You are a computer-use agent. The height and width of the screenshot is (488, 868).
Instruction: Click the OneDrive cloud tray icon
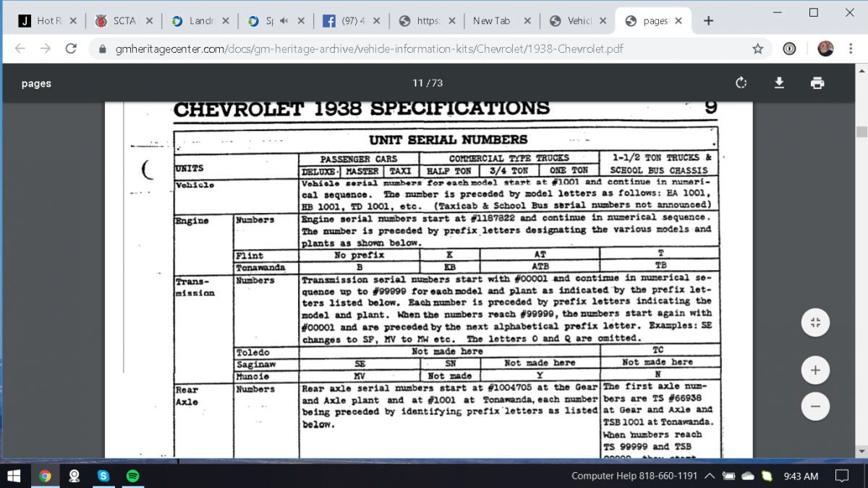point(748,476)
